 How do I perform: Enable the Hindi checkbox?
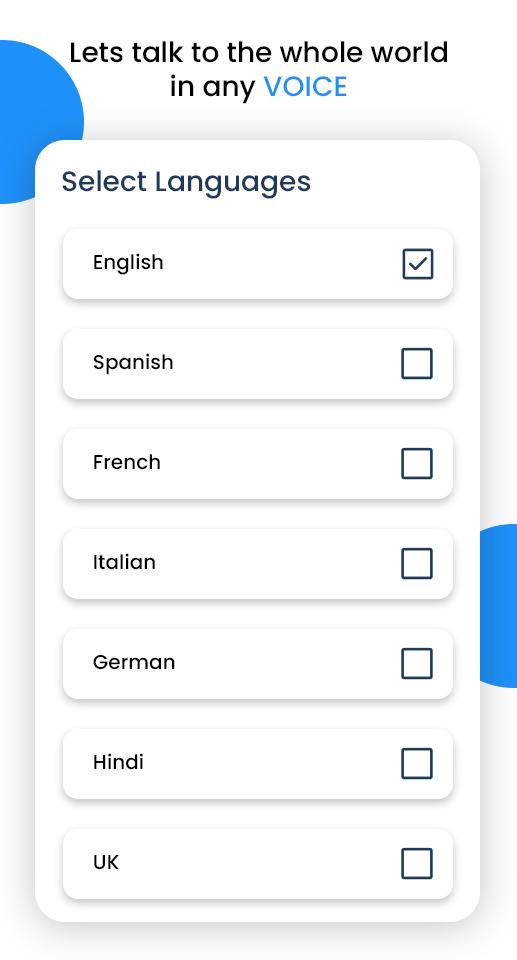(x=417, y=763)
